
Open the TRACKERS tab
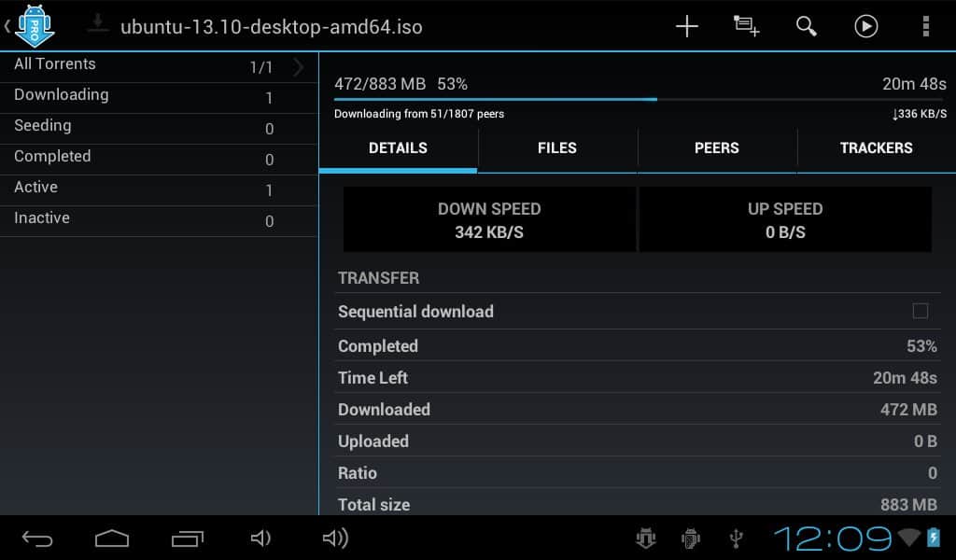coord(876,148)
